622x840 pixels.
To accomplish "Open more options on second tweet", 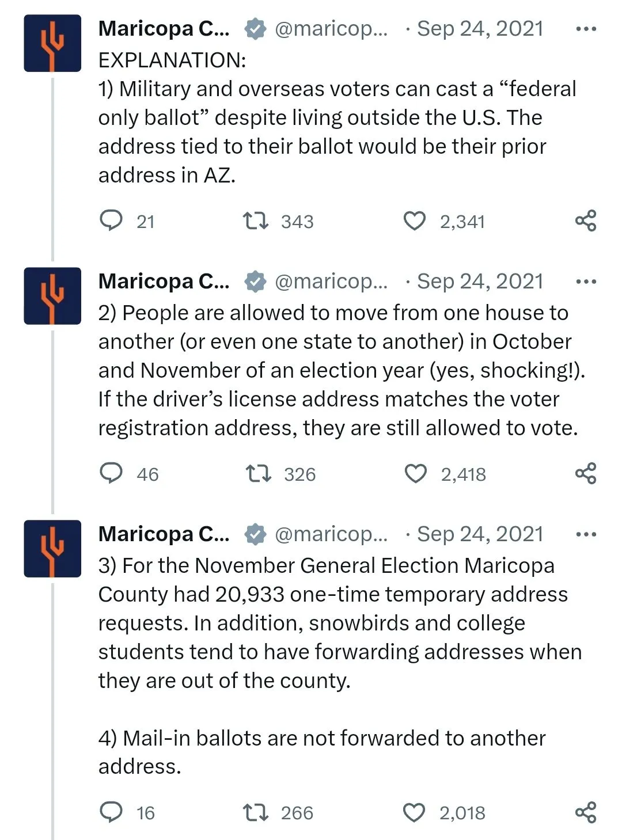I will [586, 282].
